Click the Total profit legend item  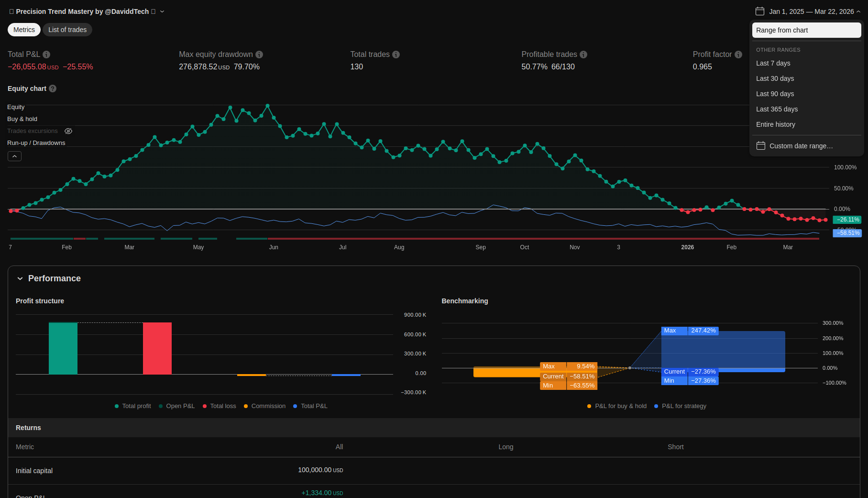[133, 406]
